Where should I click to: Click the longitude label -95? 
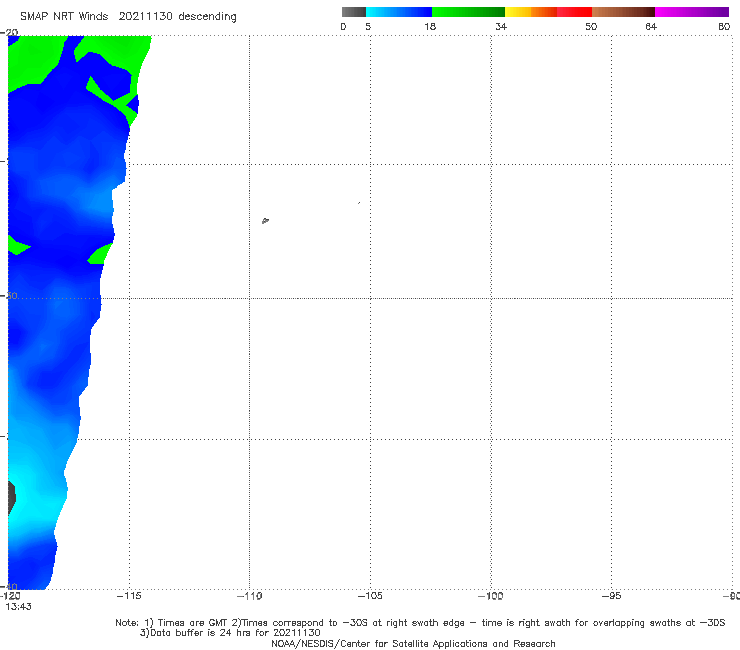click(611, 596)
